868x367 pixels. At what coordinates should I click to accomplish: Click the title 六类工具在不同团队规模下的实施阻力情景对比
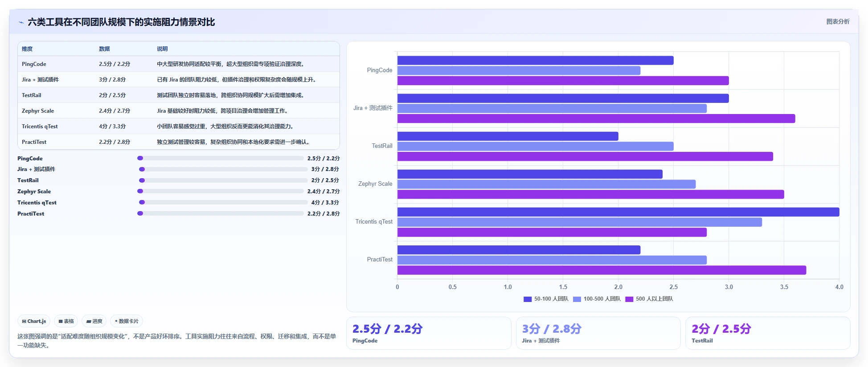click(121, 22)
